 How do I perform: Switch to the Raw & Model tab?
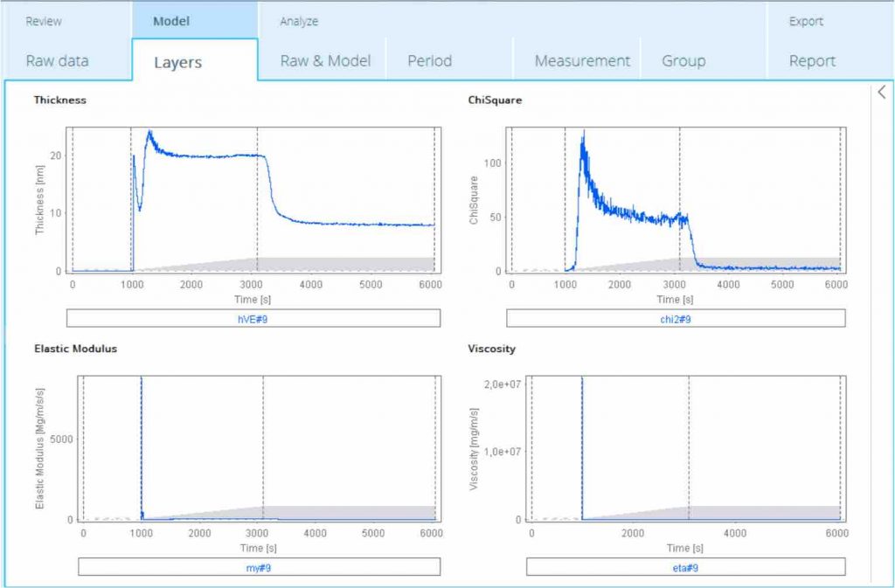tap(325, 61)
